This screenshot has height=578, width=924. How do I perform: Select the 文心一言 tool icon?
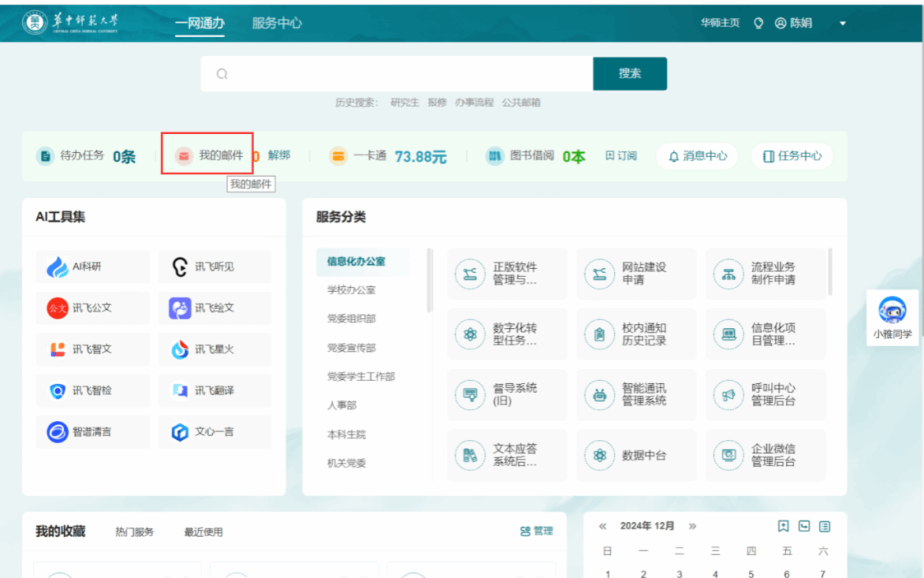click(x=180, y=432)
